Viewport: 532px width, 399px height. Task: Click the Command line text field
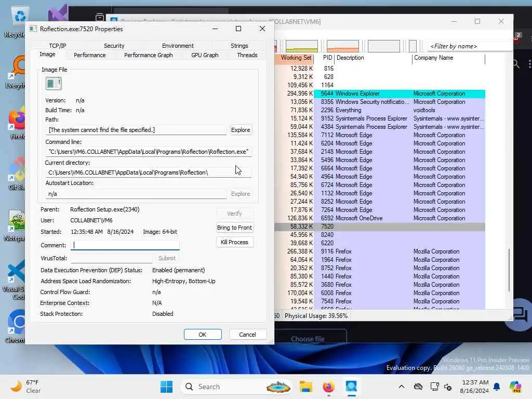coord(148,152)
